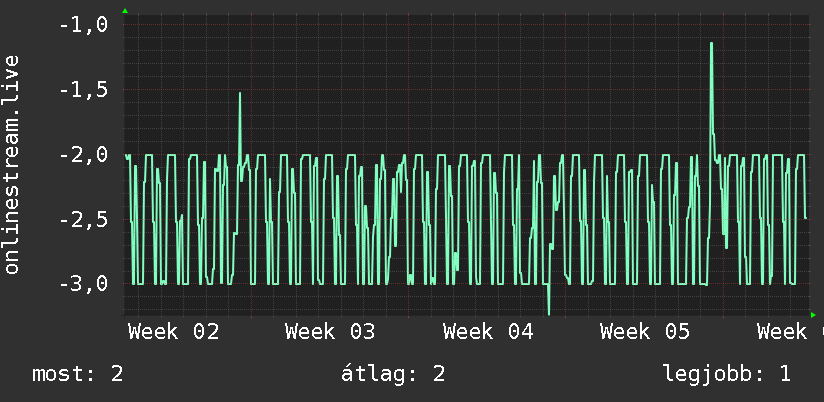Select the 'Week 02' x-axis label

(173, 332)
